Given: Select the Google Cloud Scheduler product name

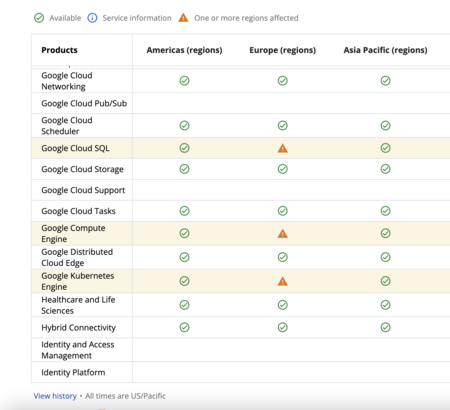Looking at the screenshot, I should point(67,126).
